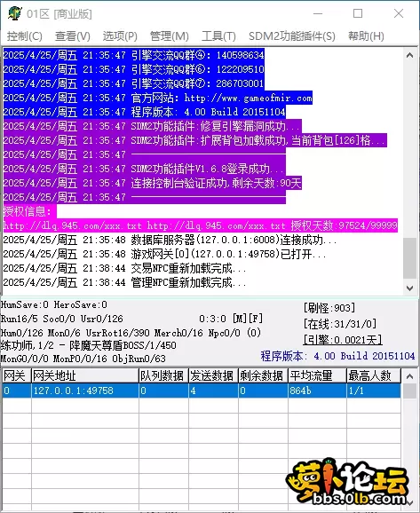Click the 网关地址 column header
Viewport: 420px width, 513px height.
[85, 375]
